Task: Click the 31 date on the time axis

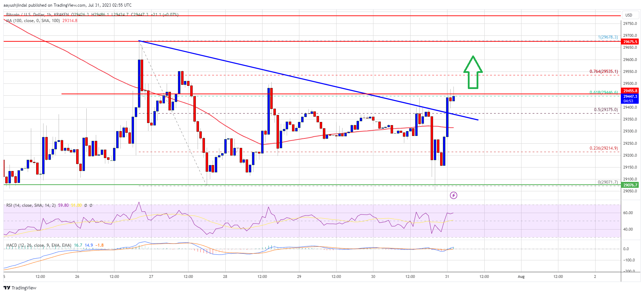Action: (x=447, y=276)
